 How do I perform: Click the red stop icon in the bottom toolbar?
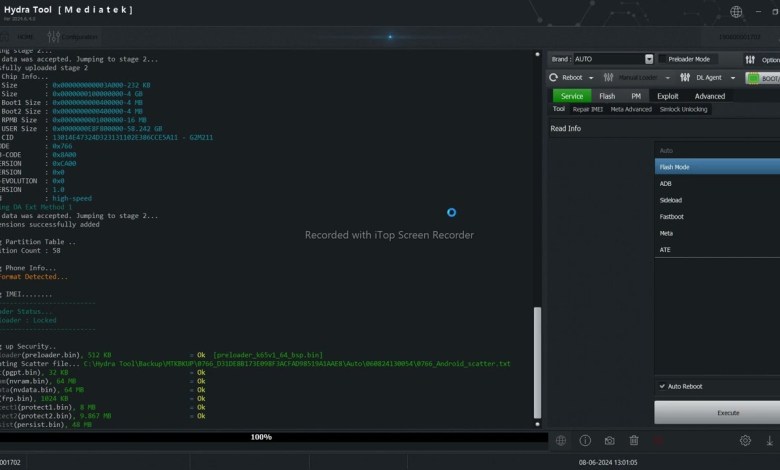pos(658,440)
